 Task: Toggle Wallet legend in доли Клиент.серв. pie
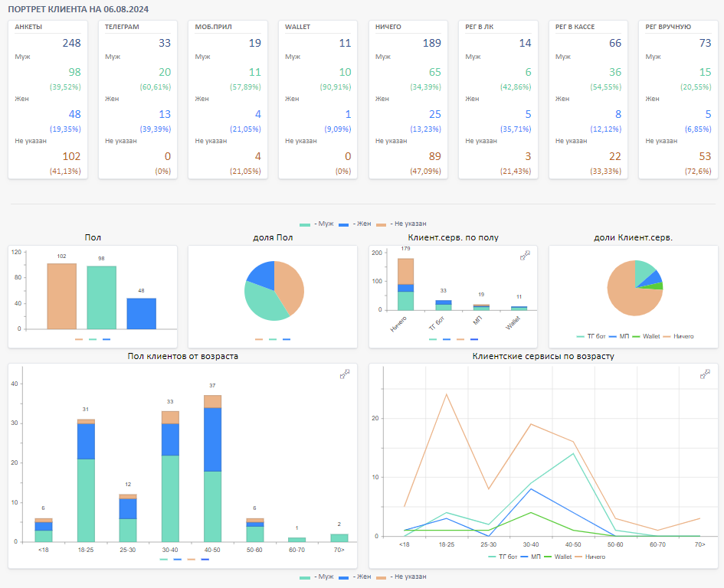(646, 336)
